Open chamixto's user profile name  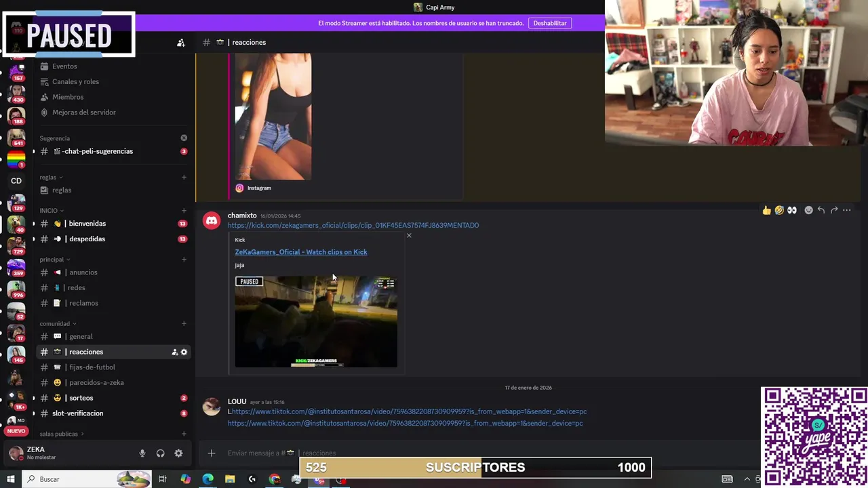pyautogui.click(x=242, y=216)
